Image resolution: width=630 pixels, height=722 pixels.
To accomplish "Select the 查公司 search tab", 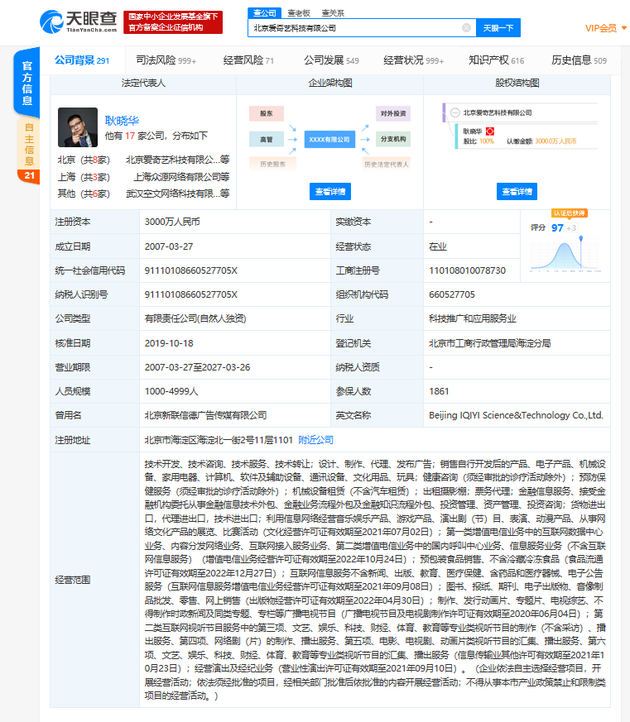I will [264, 13].
